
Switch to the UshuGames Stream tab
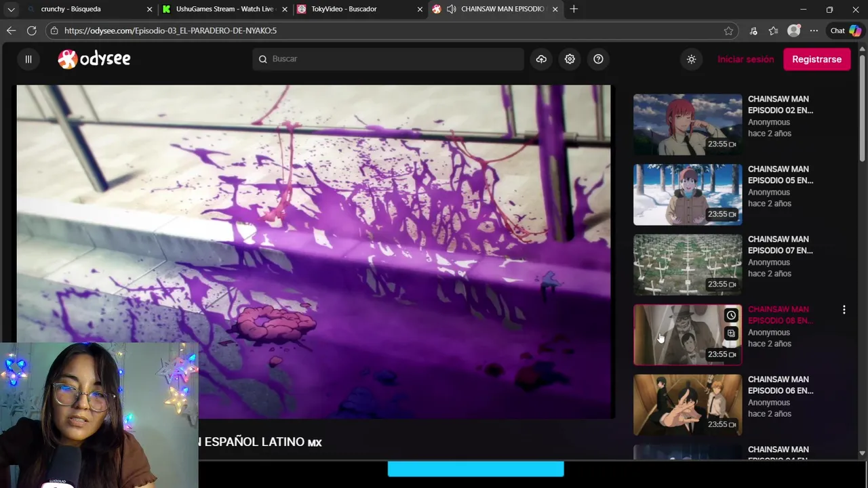click(x=224, y=9)
